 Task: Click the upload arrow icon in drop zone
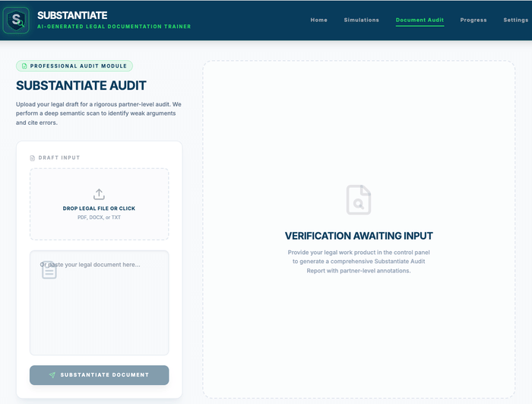99,195
